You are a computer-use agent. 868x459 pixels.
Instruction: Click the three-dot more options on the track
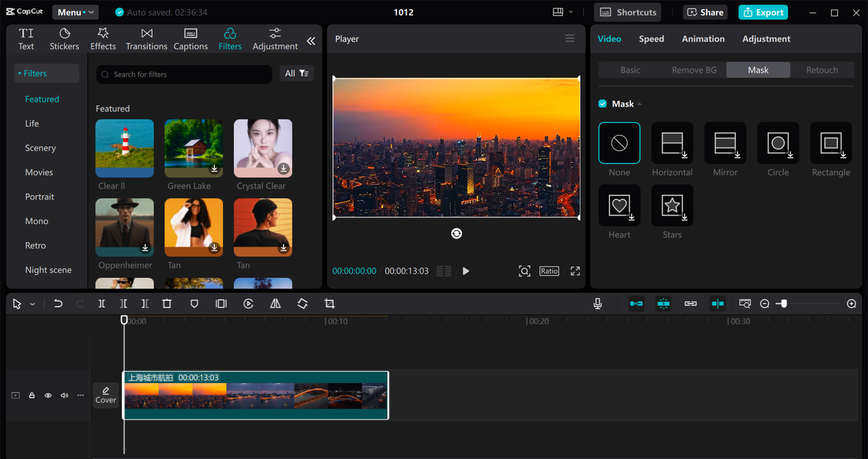tap(81, 395)
